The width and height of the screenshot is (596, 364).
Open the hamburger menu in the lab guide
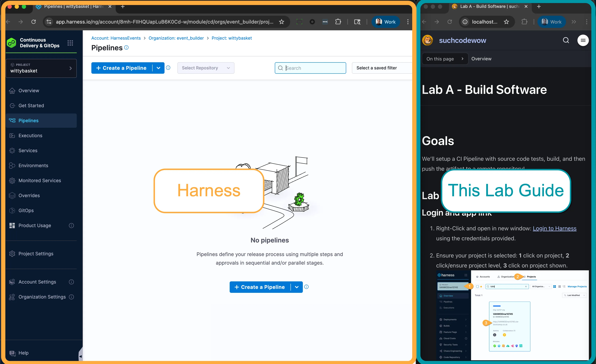coord(583,40)
